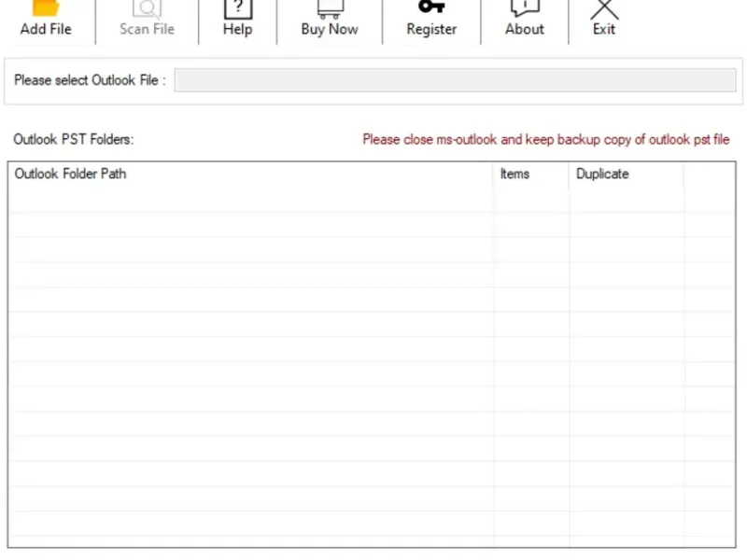Open the About toolbar label

pos(524,29)
